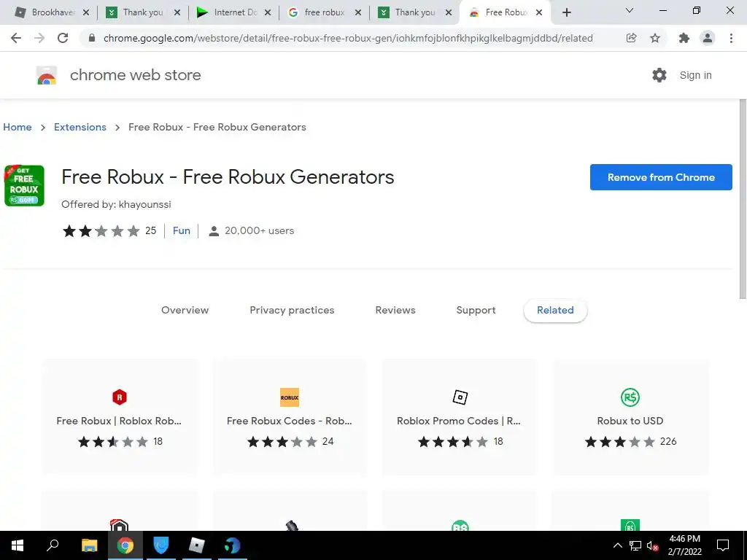Open the blue shield taskbar app
747x560 pixels.
pyautogui.click(x=161, y=545)
